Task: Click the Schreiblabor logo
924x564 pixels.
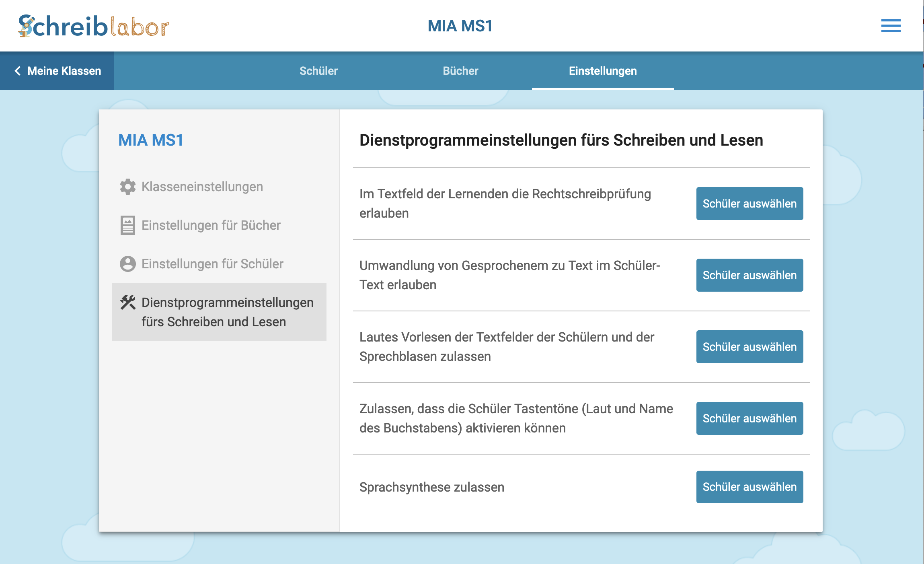Action: tap(93, 26)
